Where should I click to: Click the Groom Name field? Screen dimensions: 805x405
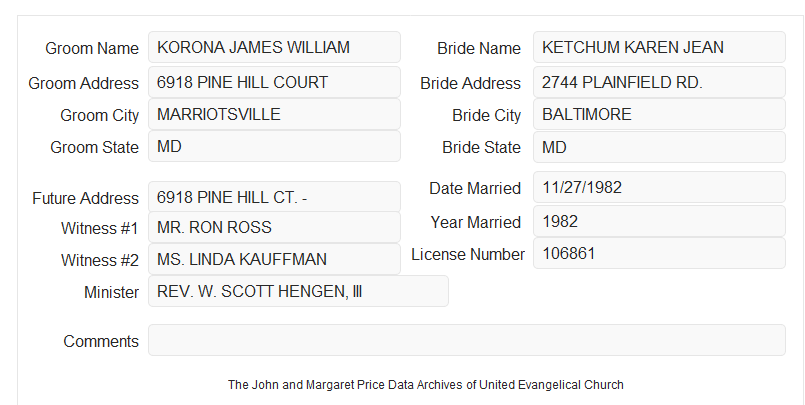pos(274,47)
